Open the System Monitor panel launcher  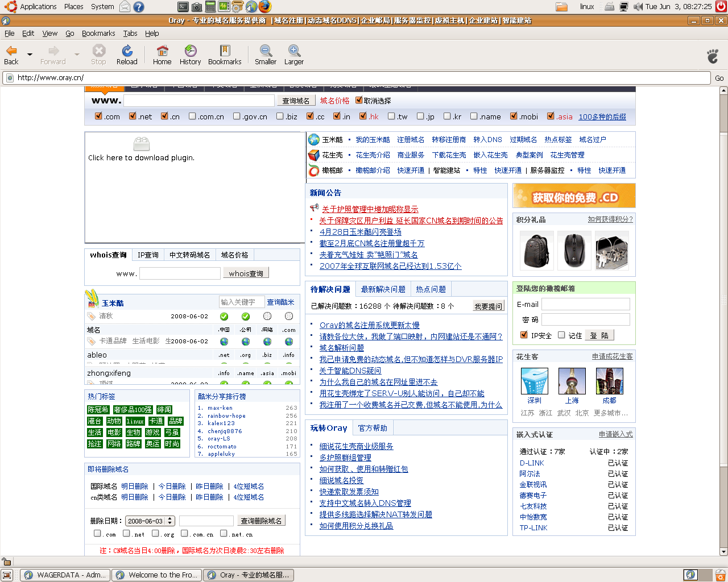pyautogui.click(x=224, y=7)
